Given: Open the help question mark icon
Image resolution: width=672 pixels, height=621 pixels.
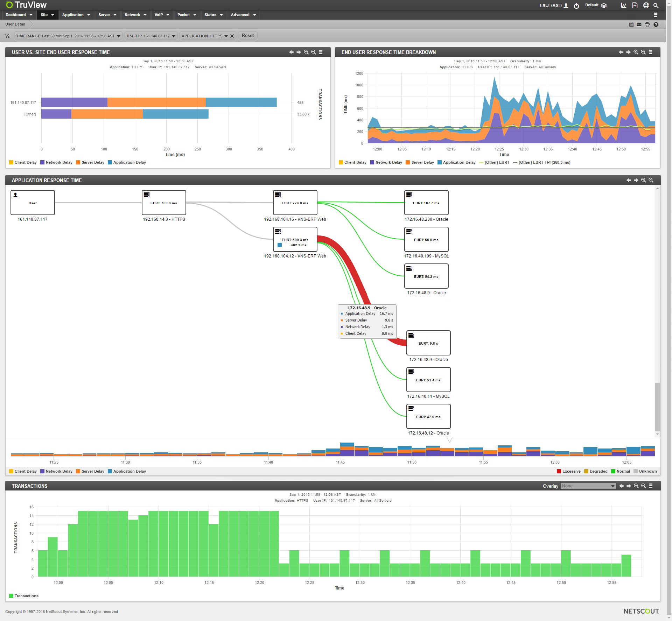Looking at the screenshot, I should pyautogui.click(x=656, y=24).
